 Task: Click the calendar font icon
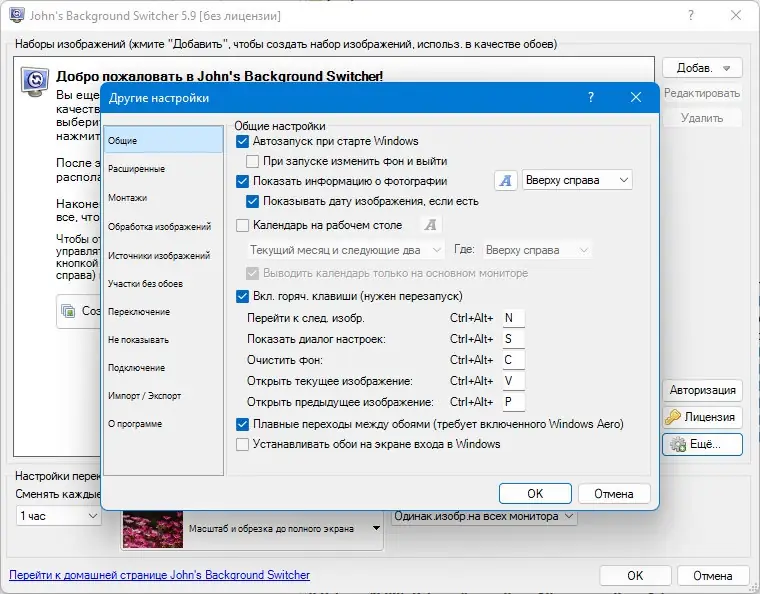tap(430, 225)
